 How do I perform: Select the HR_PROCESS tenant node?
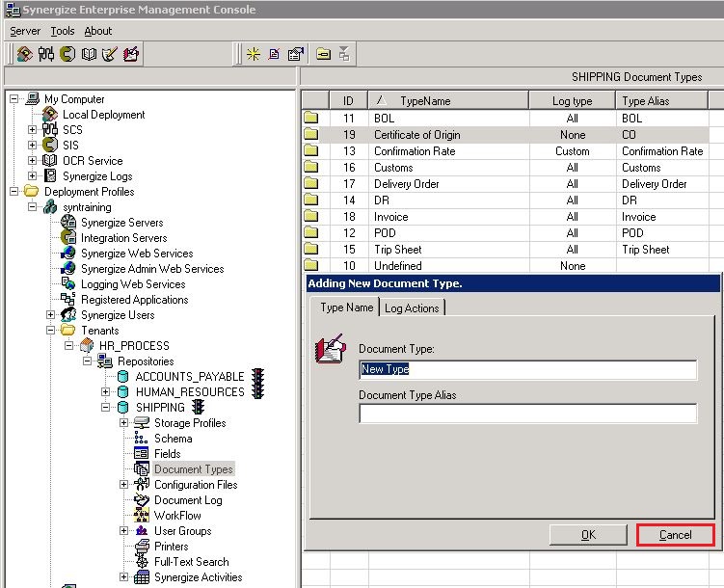(x=134, y=345)
